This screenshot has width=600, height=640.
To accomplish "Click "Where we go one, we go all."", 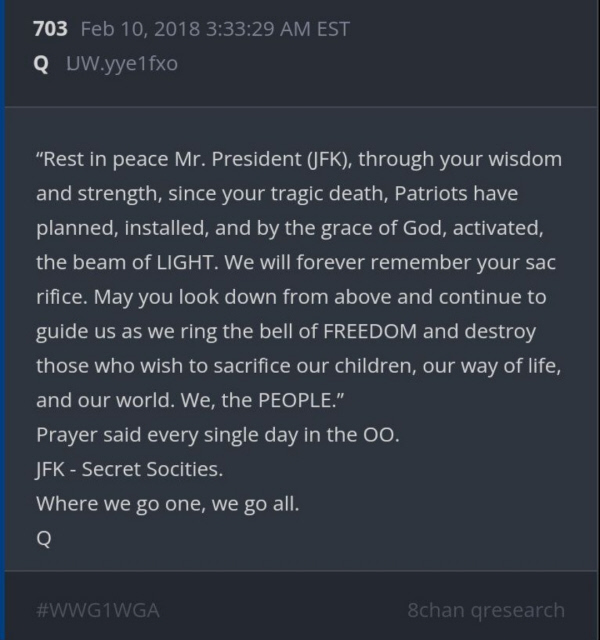I will coord(167,503).
